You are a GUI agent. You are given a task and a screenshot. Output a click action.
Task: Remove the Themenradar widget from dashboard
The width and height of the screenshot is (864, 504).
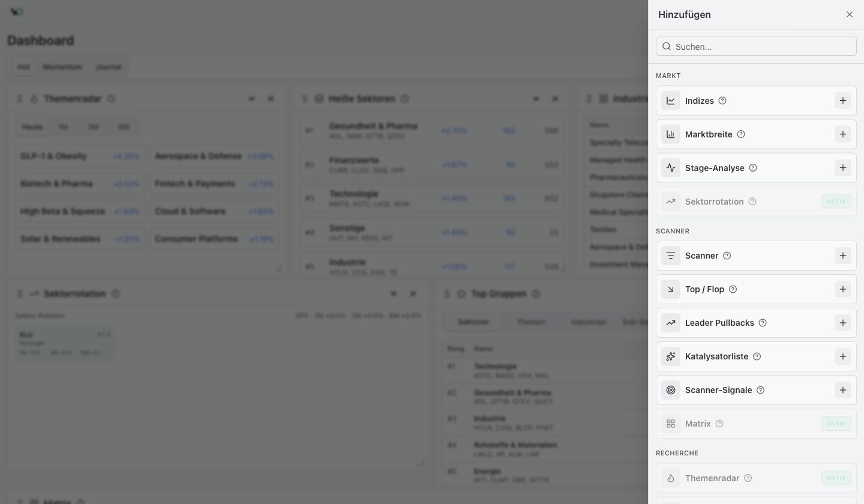[271, 98]
